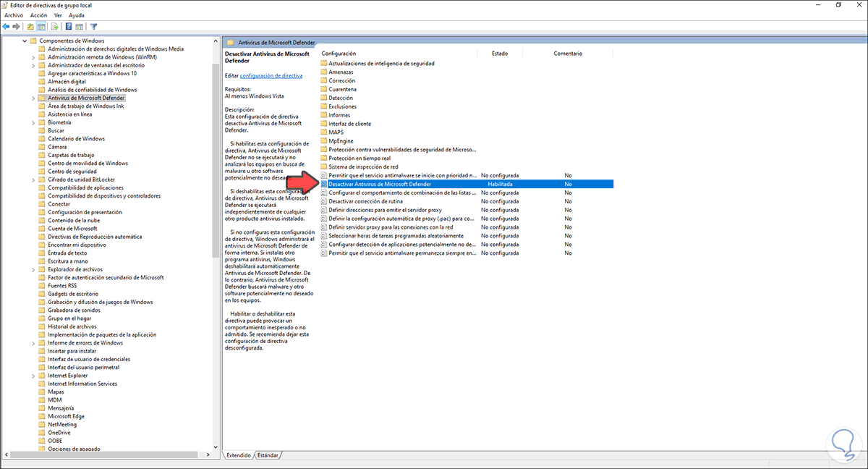Expand Administración remota de Windows (WinRM)

click(x=33, y=57)
